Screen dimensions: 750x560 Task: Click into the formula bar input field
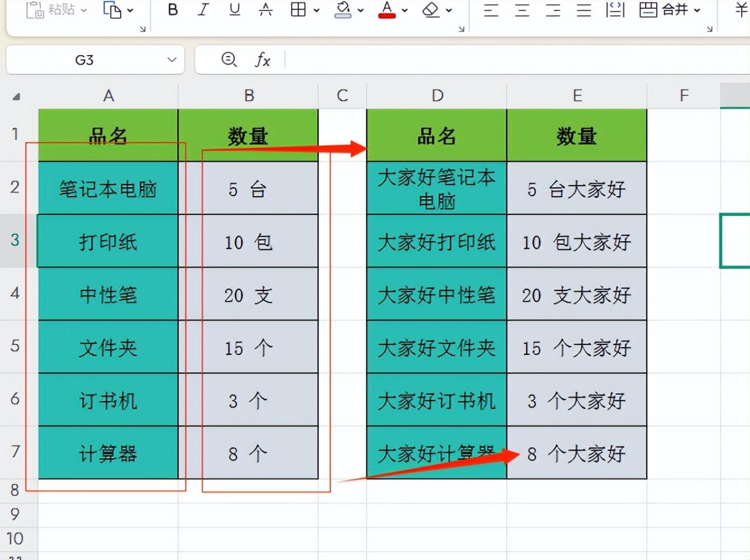point(517,60)
